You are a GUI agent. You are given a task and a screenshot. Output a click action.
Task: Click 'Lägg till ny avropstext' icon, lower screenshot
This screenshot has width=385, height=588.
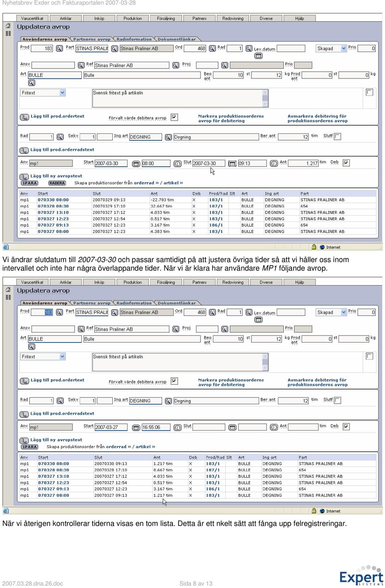[x=24, y=441]
